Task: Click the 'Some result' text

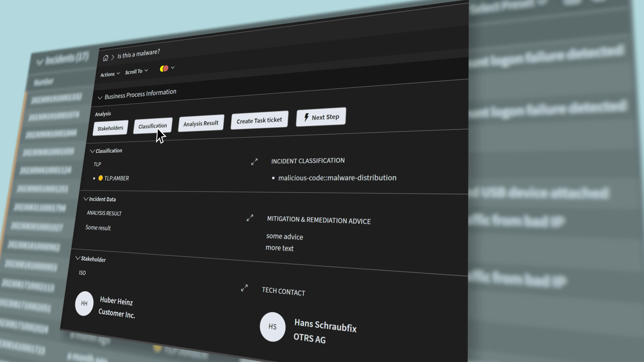Action: click(x=98, y=228)
